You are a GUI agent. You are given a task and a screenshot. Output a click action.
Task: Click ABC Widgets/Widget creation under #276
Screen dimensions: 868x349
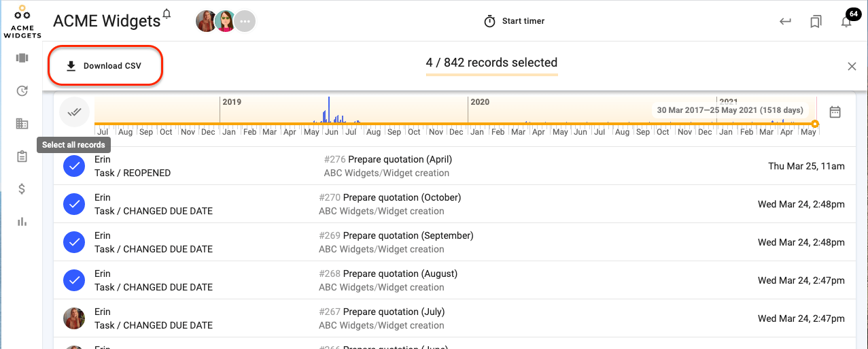(387, 173)
